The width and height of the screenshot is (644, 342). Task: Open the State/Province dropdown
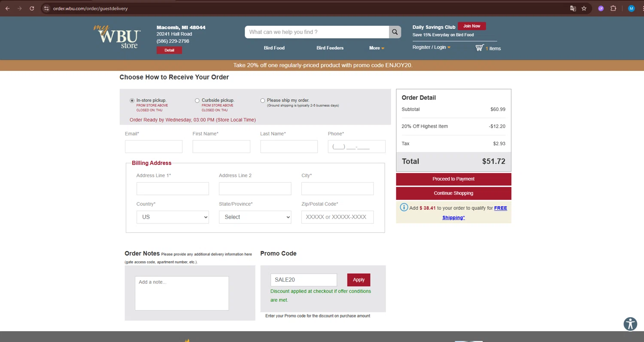(255, 217)
